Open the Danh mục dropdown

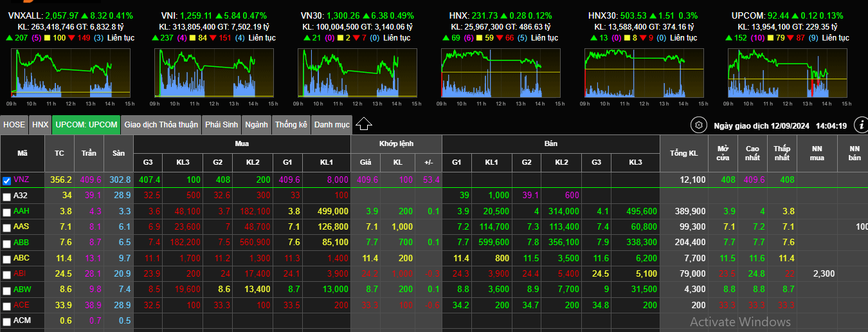[332, 125]
